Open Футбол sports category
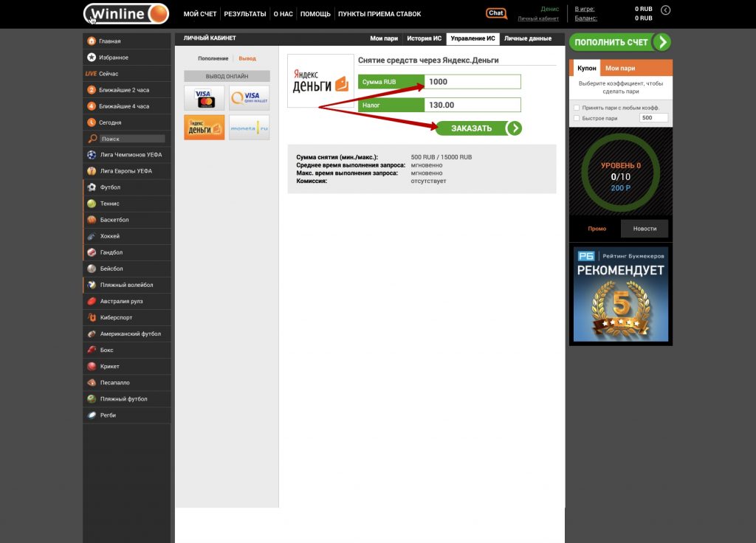Screen dimensions: 756x543 110,187
